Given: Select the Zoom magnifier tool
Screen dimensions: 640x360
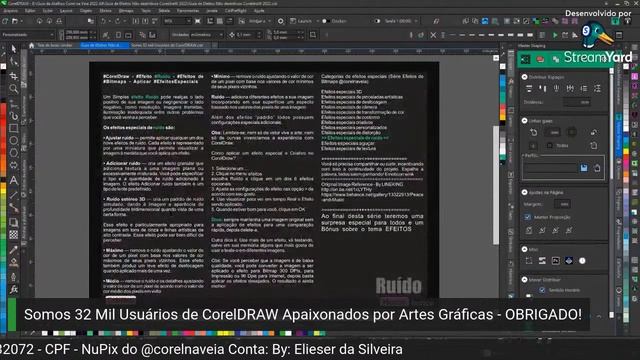Looking at the screenshot, I should 14,89.
